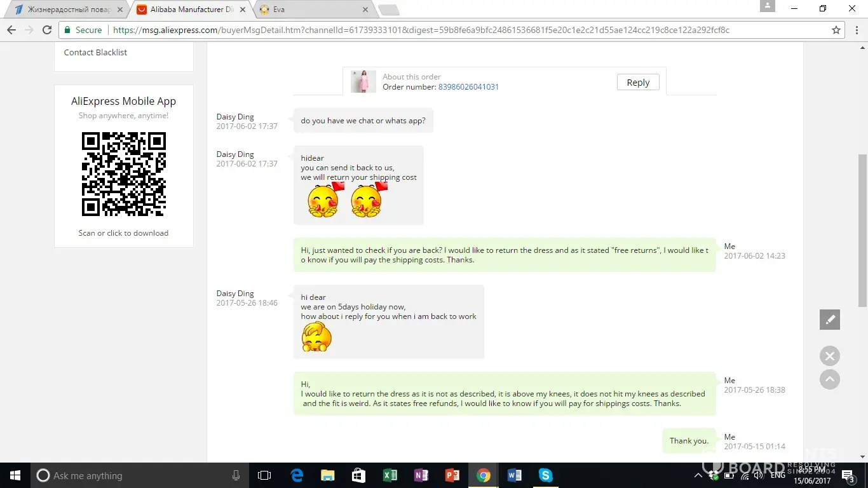The height and width of the screenshot is (488, 868).
Task: Bookmark this page with the star icon
Action: click(x=836, y=30)
